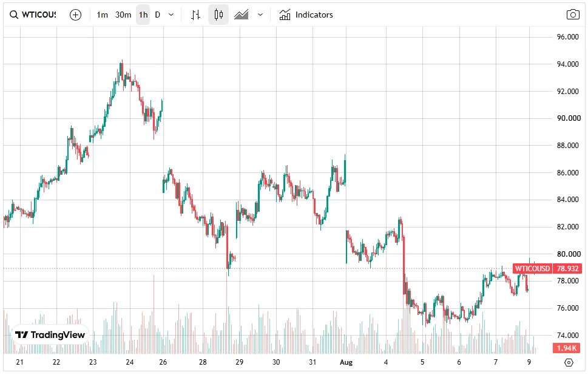Click the 9 date label on time axis
The width and height of the screenshot is (588, 375).
(529, 362)
